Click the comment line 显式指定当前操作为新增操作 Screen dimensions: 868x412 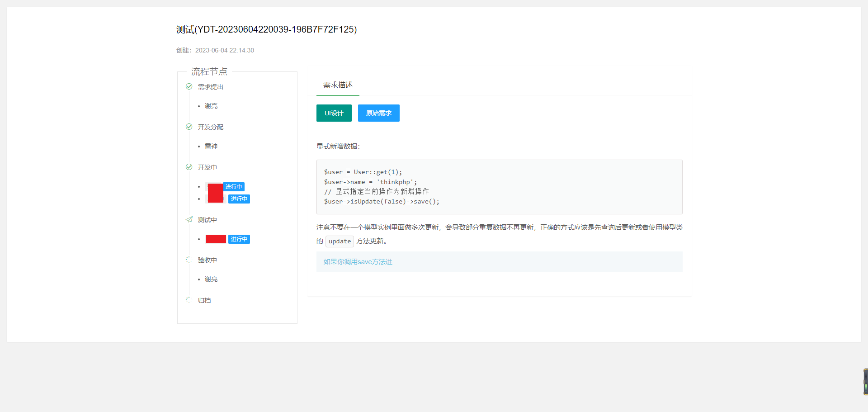pos(377,191)
